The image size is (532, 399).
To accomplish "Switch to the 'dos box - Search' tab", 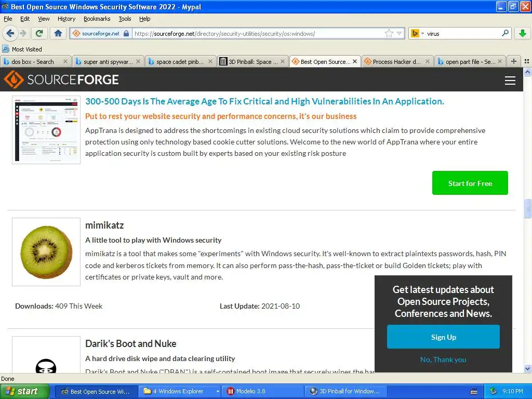I will (33, 62).
